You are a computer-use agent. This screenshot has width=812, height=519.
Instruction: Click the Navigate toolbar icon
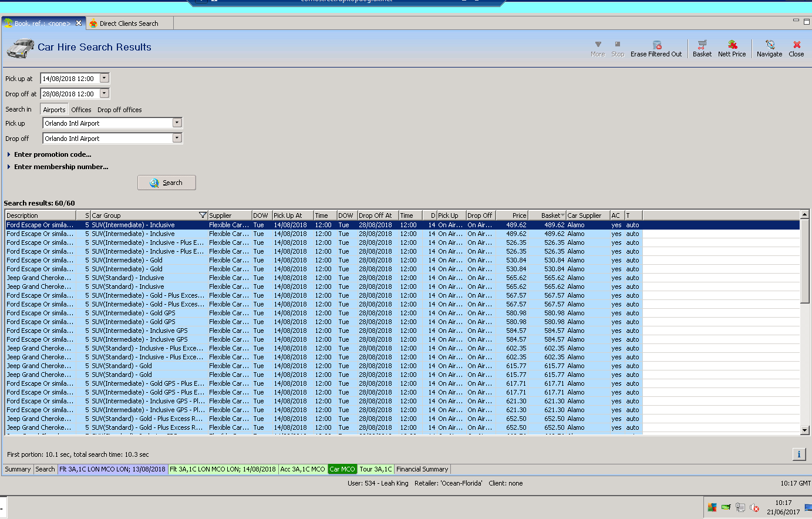(x=769, y=48)
